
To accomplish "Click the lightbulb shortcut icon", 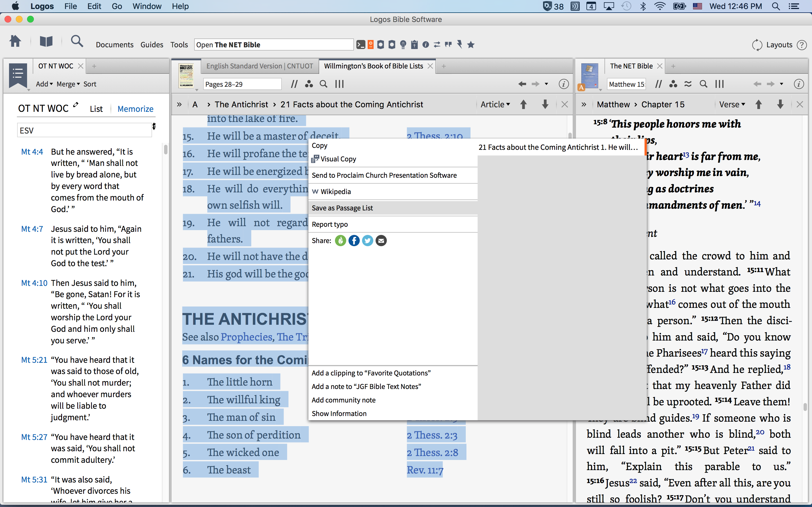I will pyautogui.click(x=403, y=45).
